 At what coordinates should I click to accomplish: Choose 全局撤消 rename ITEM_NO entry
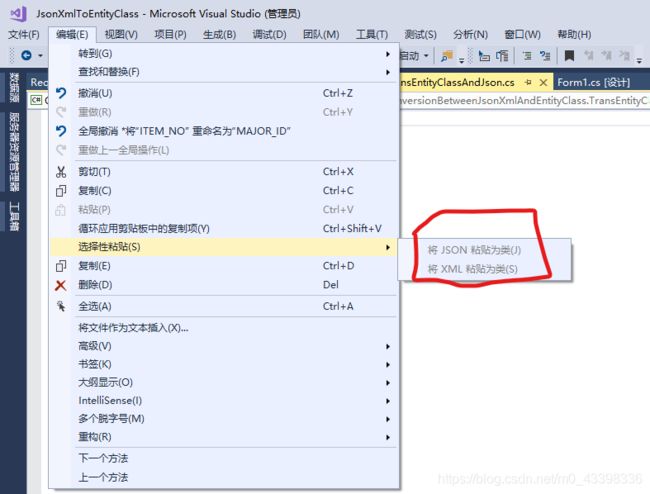click(x=223, y=131)
